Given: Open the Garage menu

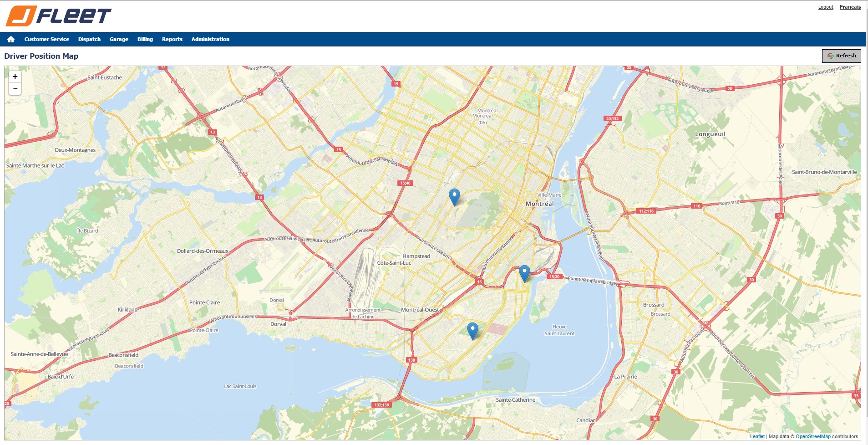Looking at the screenshot, I should click(x=119, y=39).
